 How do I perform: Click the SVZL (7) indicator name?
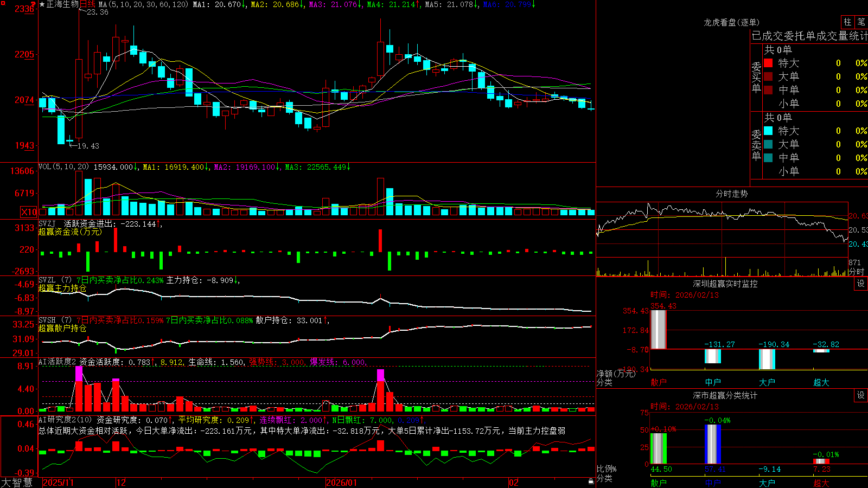55,280
